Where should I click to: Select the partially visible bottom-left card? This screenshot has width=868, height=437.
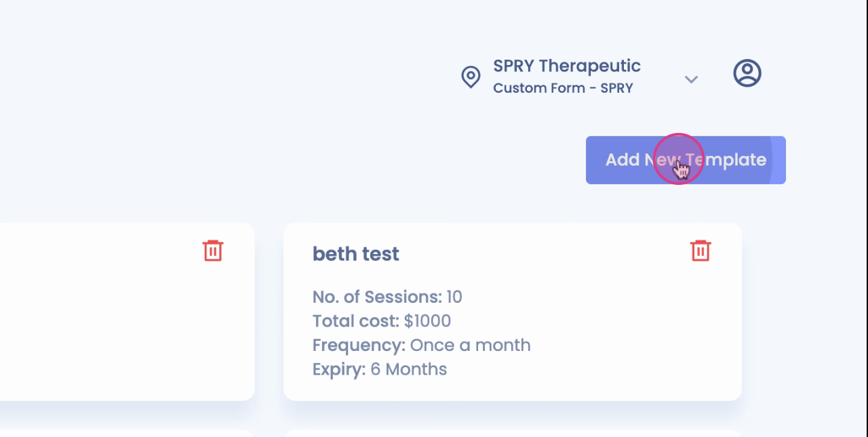(x=122, y=433)
